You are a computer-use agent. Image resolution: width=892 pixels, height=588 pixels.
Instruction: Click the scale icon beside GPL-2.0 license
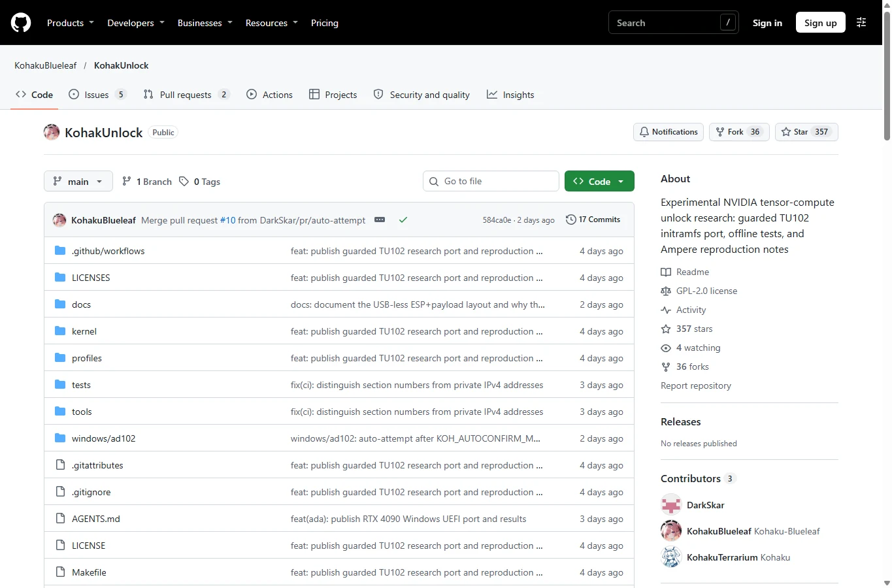coord(666,291)
